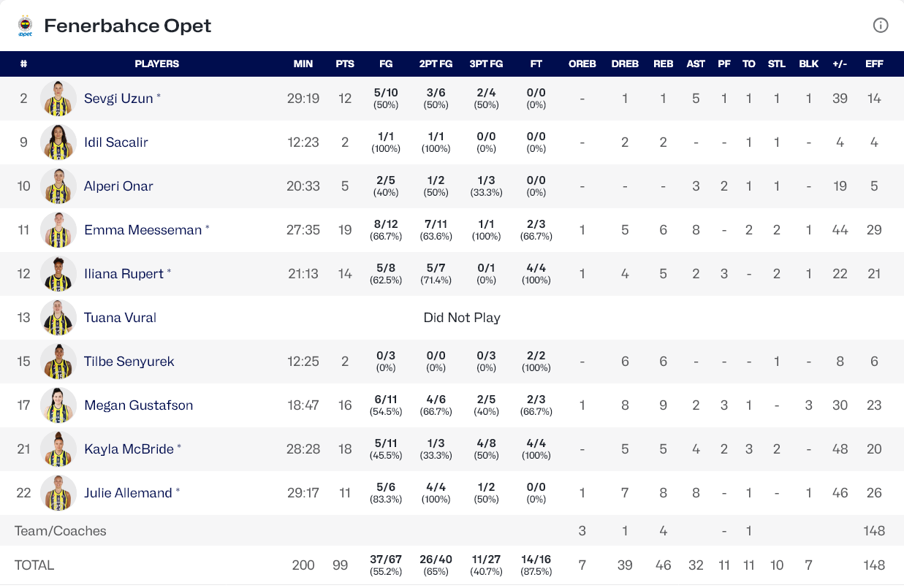Sort table by PTS column header

[345, 64]
